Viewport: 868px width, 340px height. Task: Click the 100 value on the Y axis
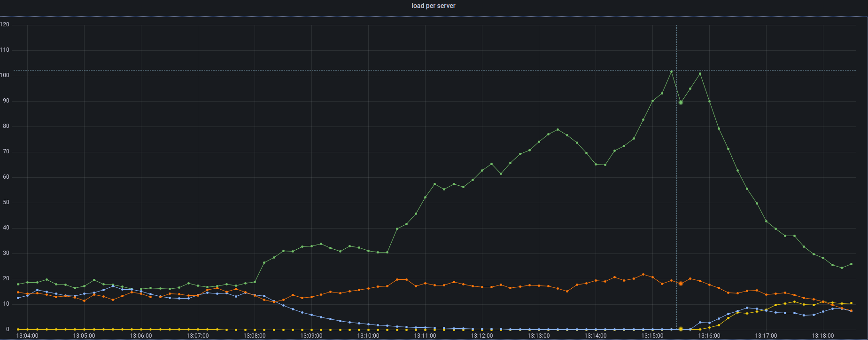pos(5,75)
